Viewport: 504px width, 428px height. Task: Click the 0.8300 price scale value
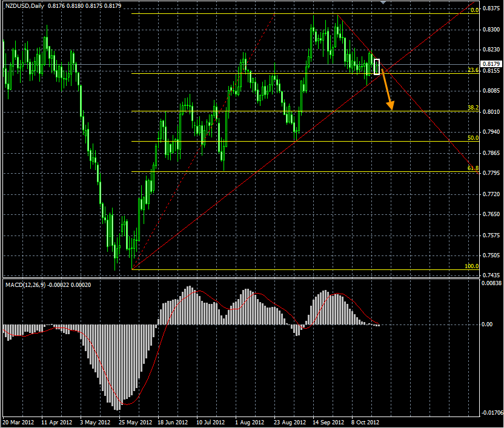(491, 30)
